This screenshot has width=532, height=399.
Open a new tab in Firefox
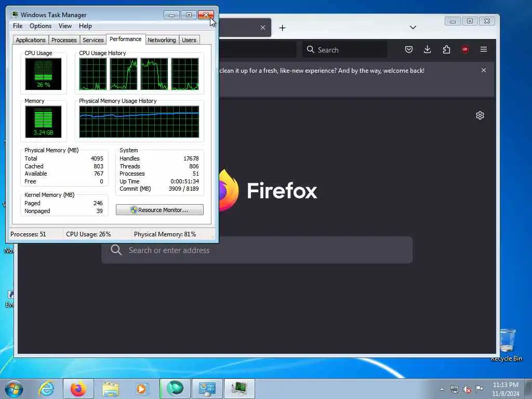coord(282,28)
